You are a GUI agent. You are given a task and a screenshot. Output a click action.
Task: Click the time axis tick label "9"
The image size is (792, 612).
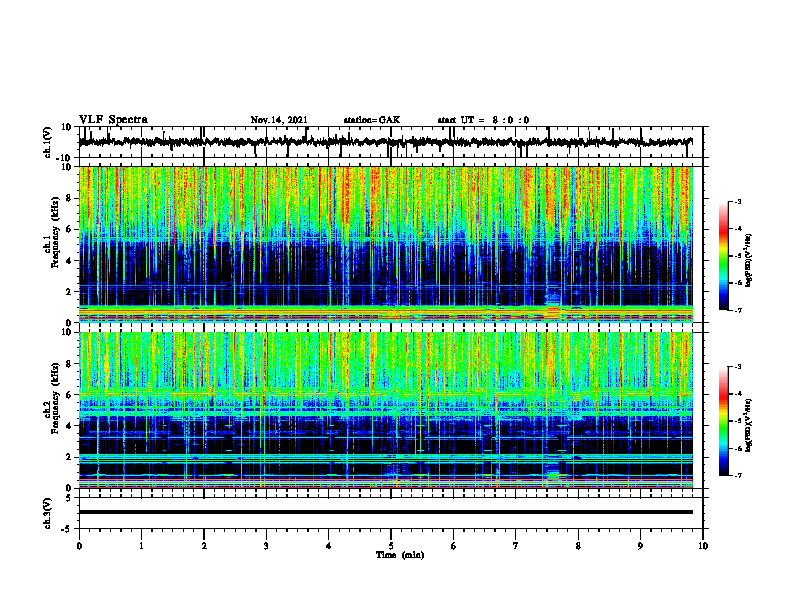(x=640, y=546)
